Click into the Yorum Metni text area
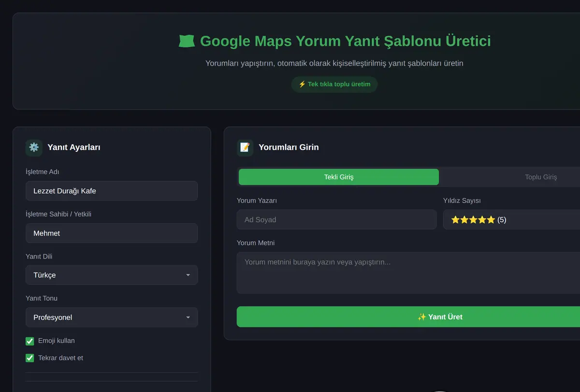580x392 pixels. tap(408, 273)
